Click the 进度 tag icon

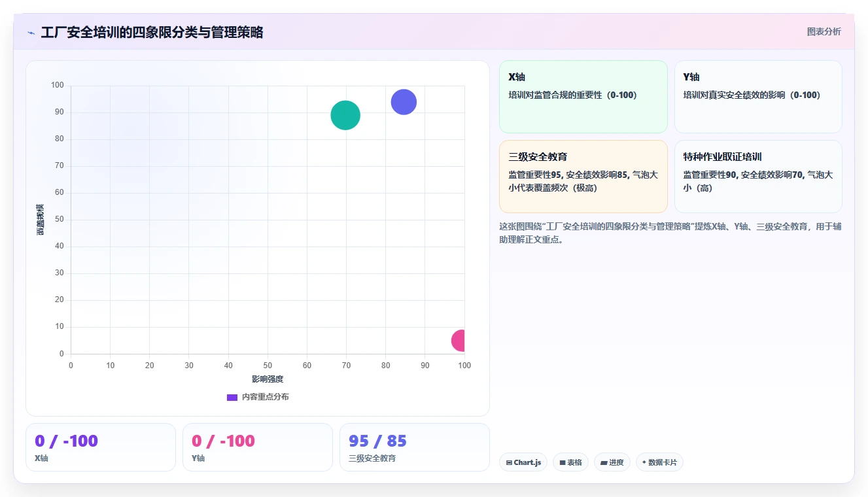point(604,462)
